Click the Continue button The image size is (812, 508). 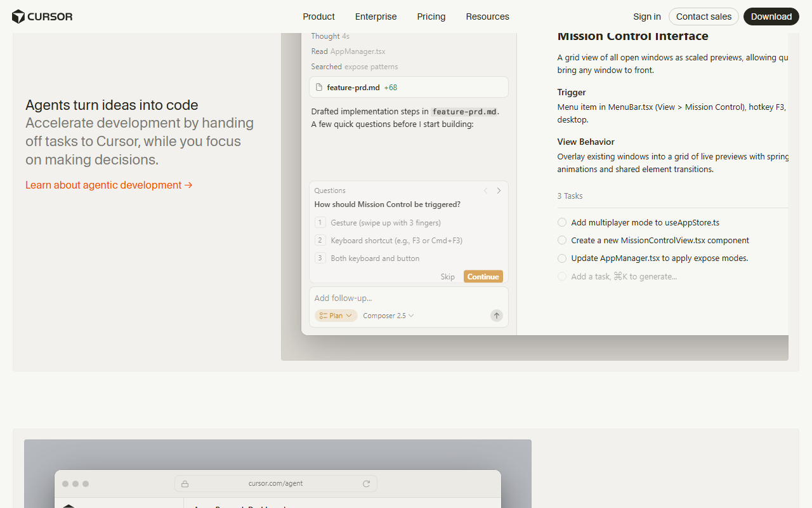tap(483, 276)
